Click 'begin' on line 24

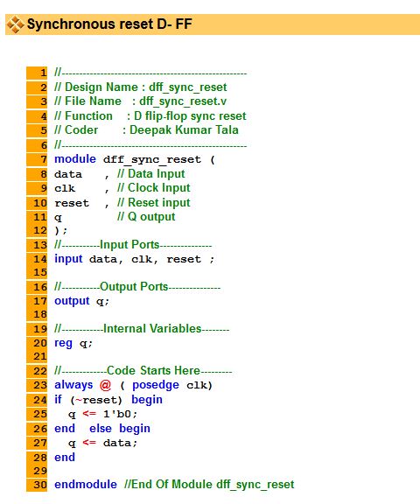click(x=147, y=400)
